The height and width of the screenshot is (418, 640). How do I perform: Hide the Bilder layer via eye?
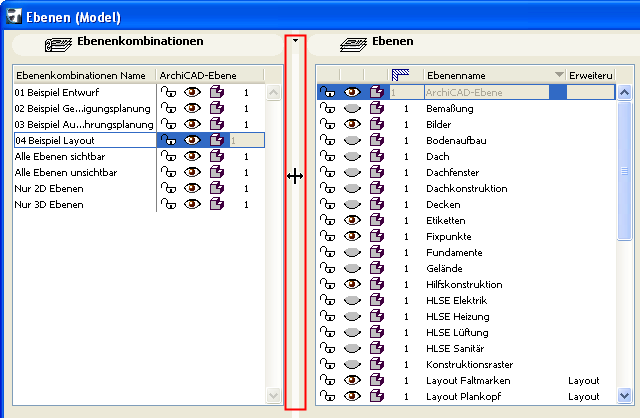pos(352,124)
